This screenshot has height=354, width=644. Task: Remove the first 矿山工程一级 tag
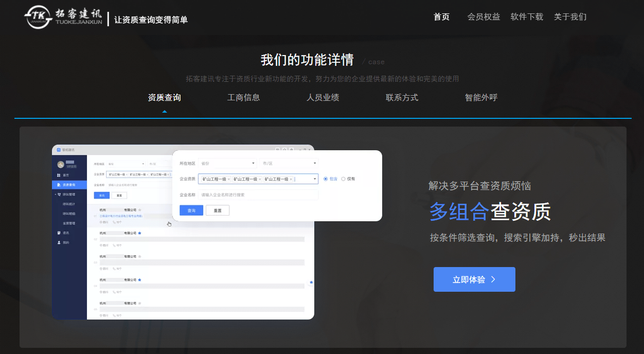[228, 179]
